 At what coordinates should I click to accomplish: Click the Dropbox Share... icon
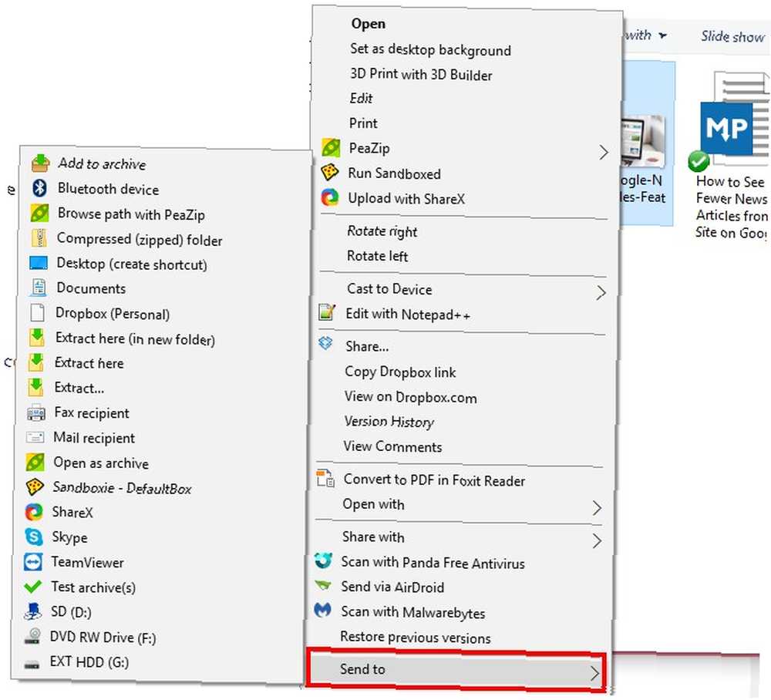pos(325,344)
